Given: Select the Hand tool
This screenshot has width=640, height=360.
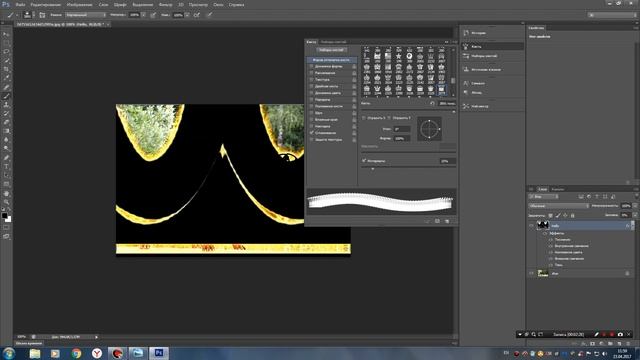Looking at the screenshot, I should click(x=6, y=193).
